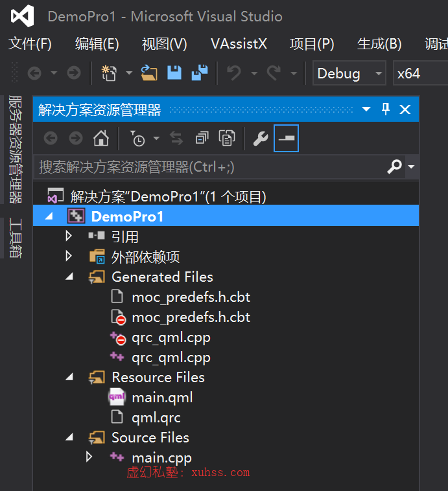Screen dimensions: 448x491
Task: Click the New Project toolbar icon
Action: 109,73
